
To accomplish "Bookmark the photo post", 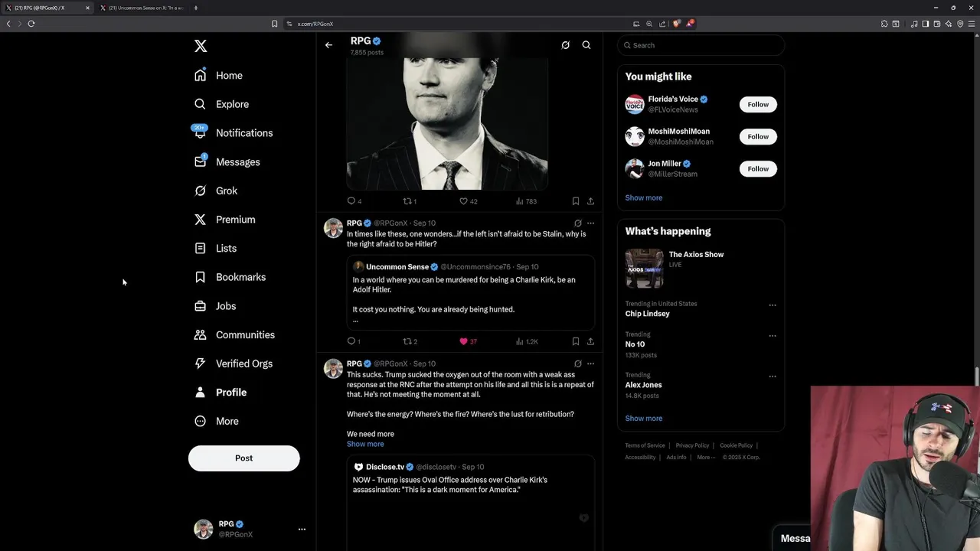I will [576, 201].
